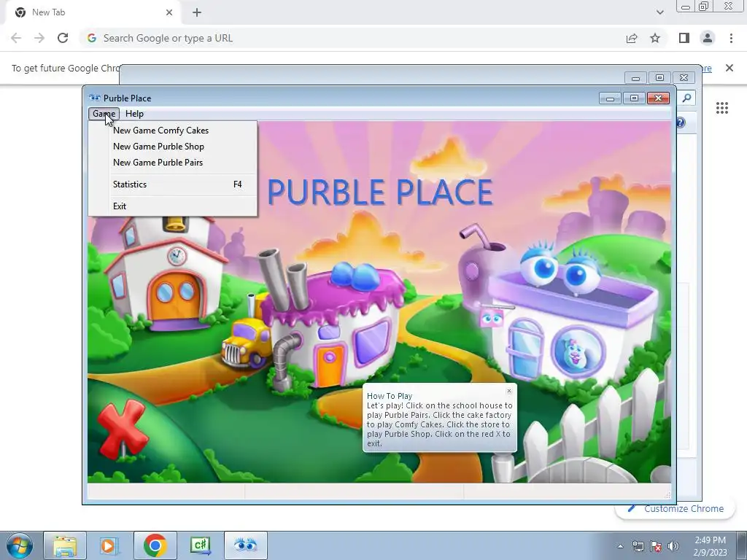Open Chrome three-dot menu
This screenshot has width=747, height=560.
[x=731, y=38]
